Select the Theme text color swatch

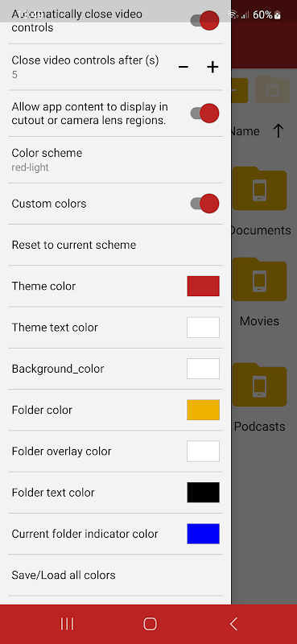click(x=204, y=328)
